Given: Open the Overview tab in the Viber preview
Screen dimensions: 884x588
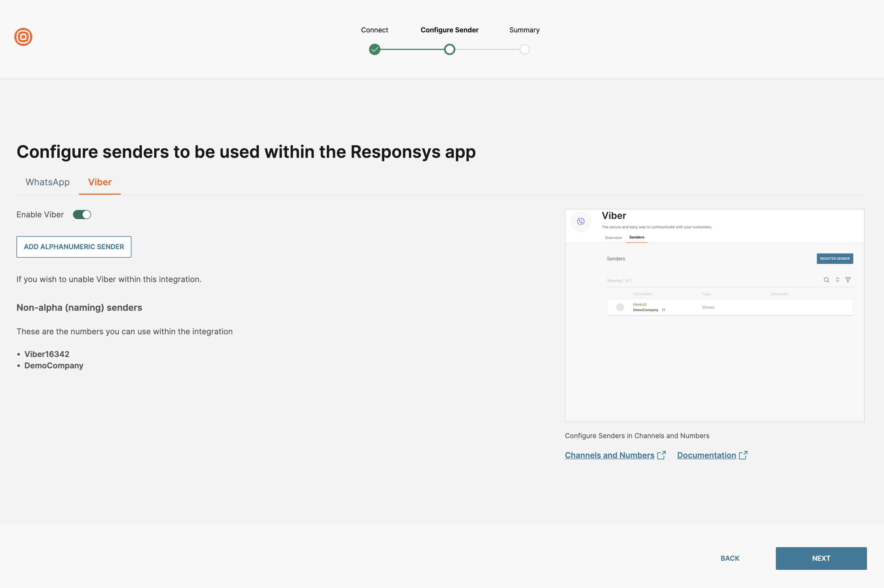Looking at the screenshot, I should pyautogui.click(x=613, y=237).
